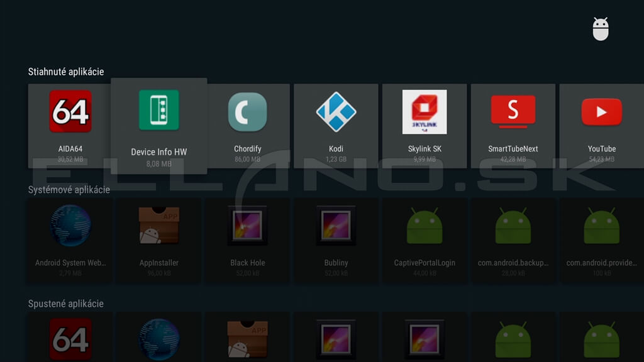Select com.android.provide system app tile
This screenshot has width=644, height=362.
(x=602, y=240)
